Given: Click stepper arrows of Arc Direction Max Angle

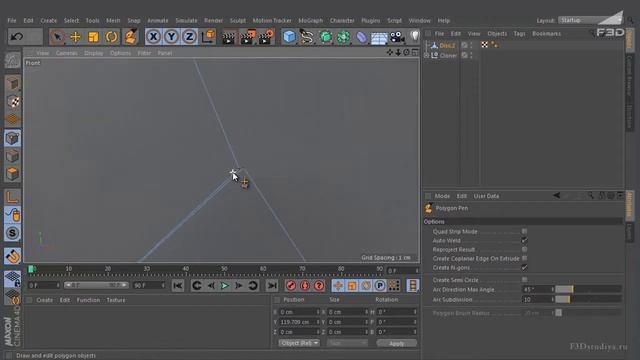Looking at the screenshot, I should (x=553, y=289).
